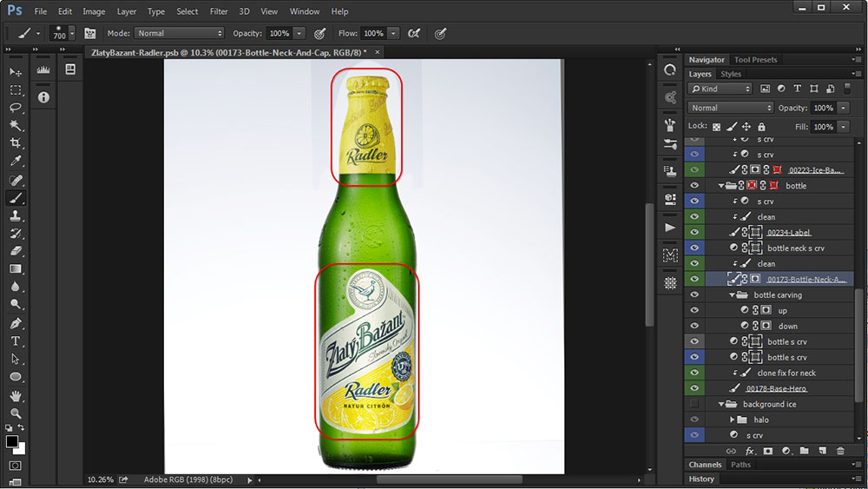Viewport: 868px width, 489px height.
Task: Click Add layer style fx button
Action: point(750,451)
